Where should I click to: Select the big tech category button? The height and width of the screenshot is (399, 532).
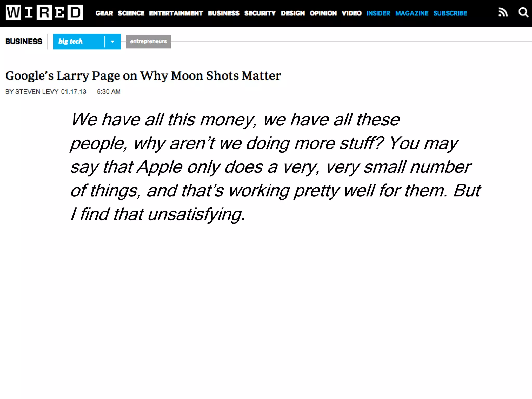(x=78, y=42)
